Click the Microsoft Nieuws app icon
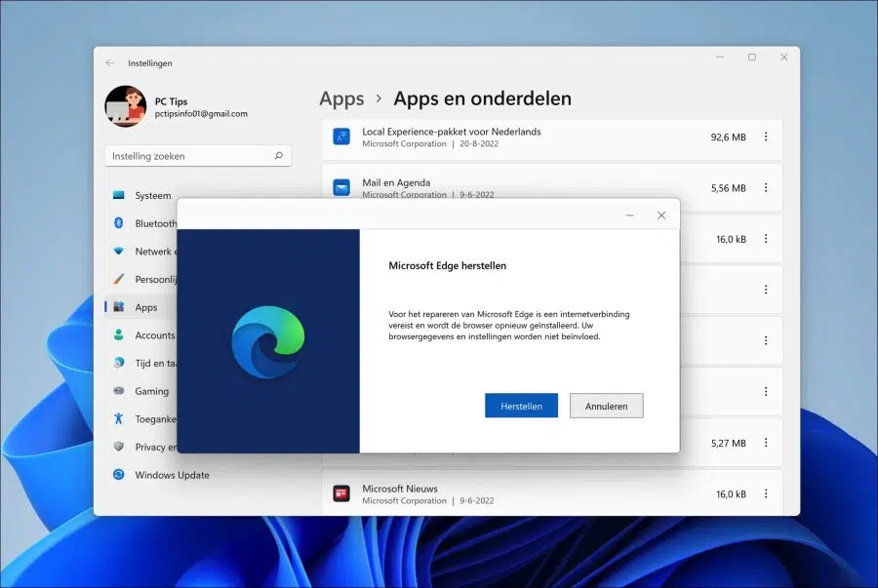 coord(341,493)
